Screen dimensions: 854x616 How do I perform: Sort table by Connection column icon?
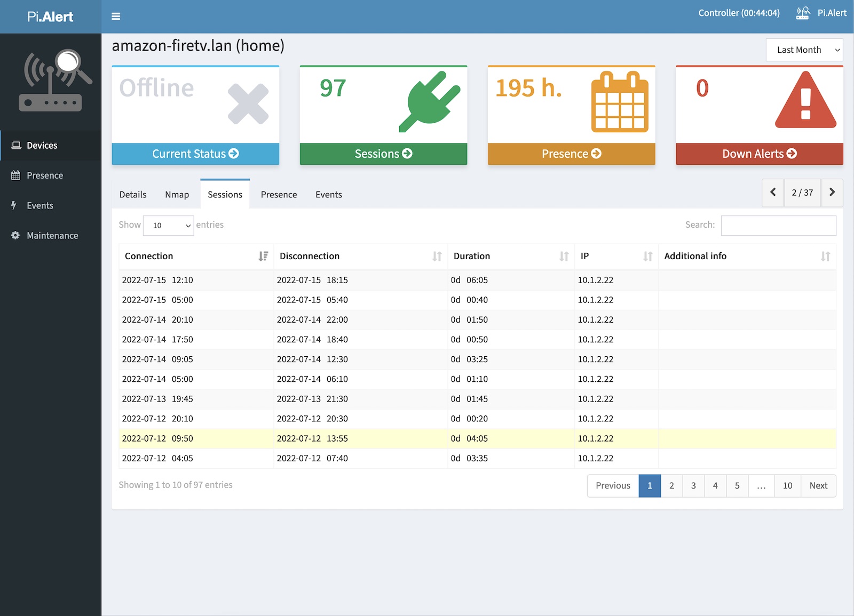263,257
